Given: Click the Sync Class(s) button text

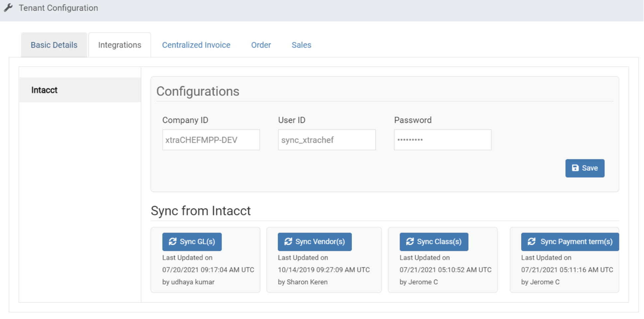Looking at the screenshot, I should pos(439,242).
